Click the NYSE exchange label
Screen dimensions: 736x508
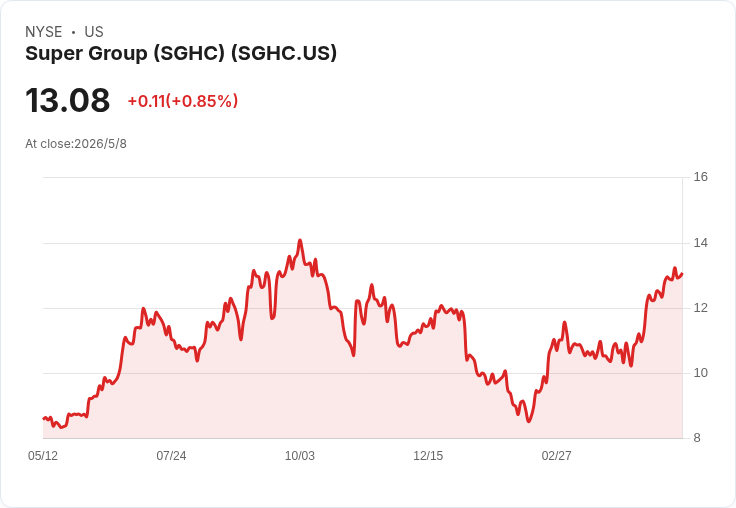(x=44, y=32)
